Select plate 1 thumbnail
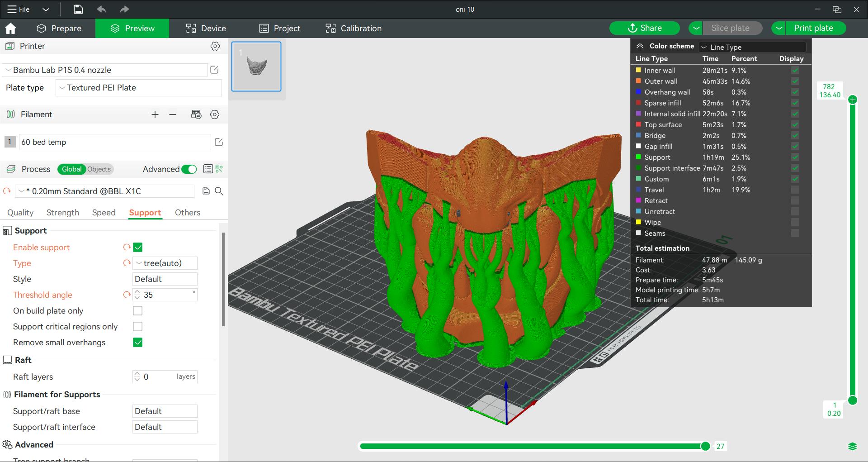868x462 pixels. pos(256,67)
